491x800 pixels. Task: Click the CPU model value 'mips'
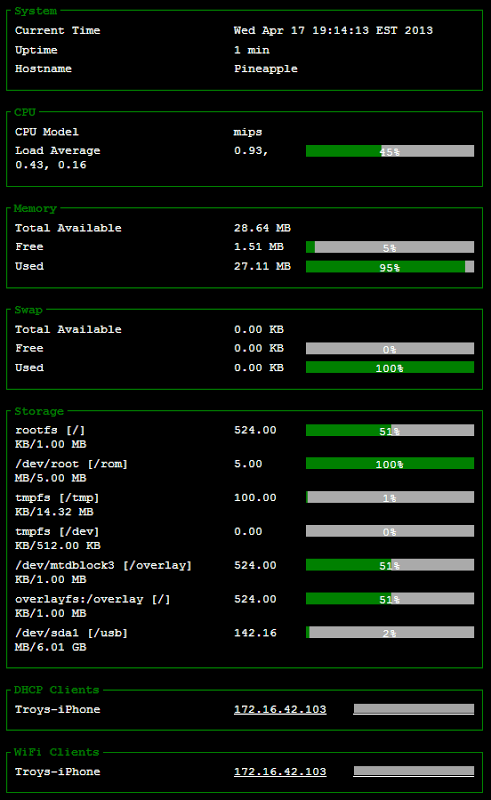248,133
